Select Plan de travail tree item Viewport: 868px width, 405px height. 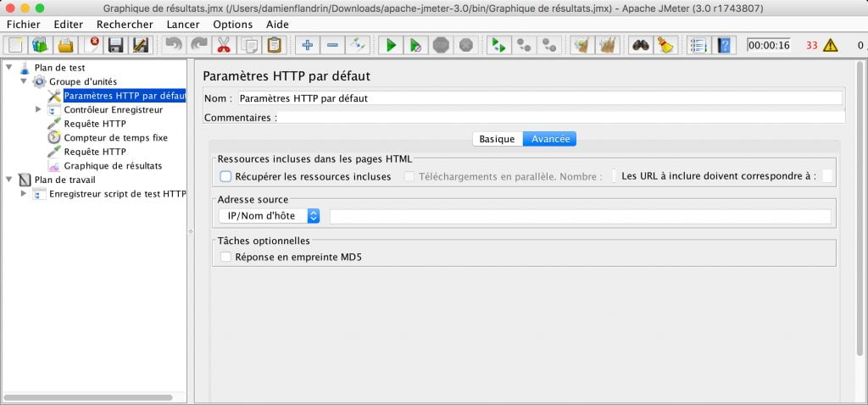click(64, 180)
